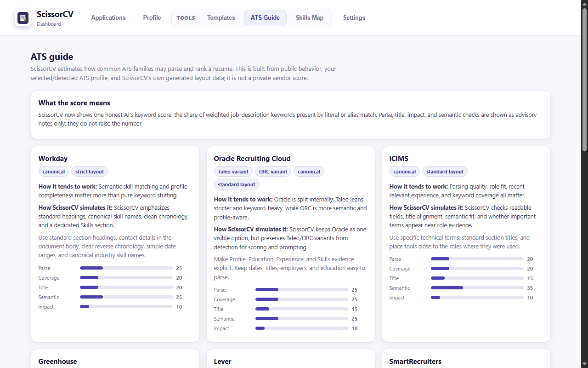Click Workday's Semantic progress bar
The image size is (588, 368).
[x=126, y=297]
